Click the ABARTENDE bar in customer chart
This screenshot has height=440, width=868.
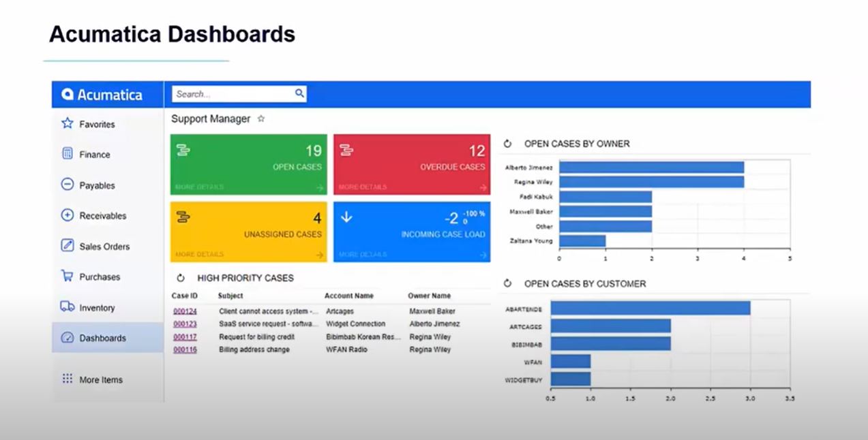650,309
